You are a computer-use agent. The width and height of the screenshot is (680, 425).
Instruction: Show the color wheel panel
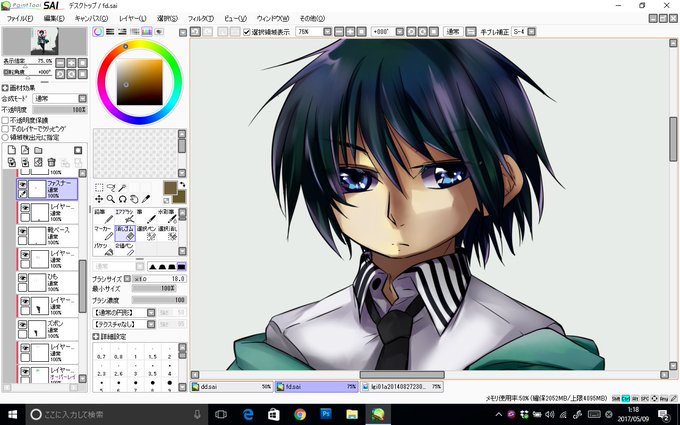point(98,32)
